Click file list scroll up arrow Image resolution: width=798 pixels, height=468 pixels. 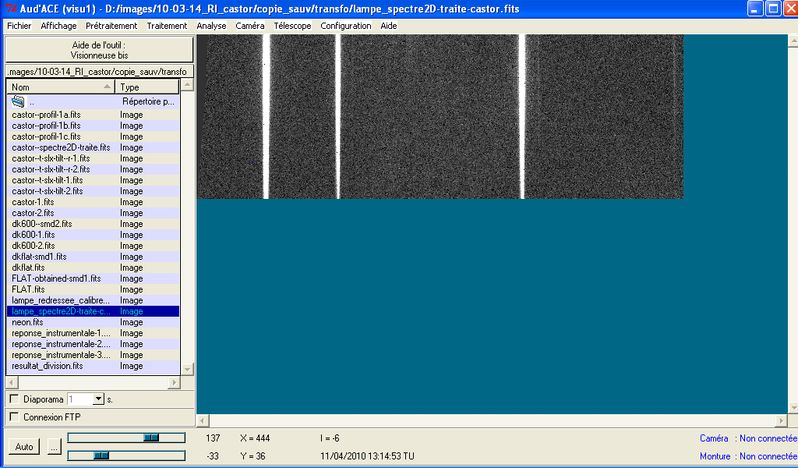[187, 84]
